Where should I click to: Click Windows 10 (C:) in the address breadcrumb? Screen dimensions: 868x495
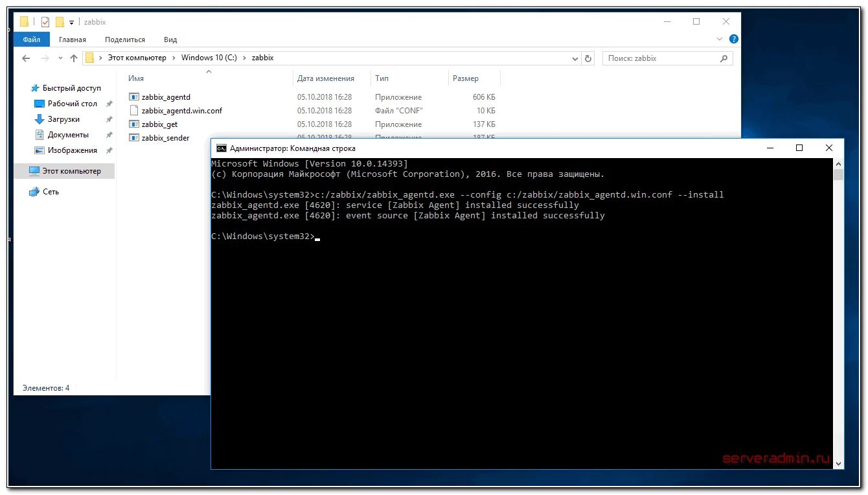pyautogui.click(x=211, y=58)
